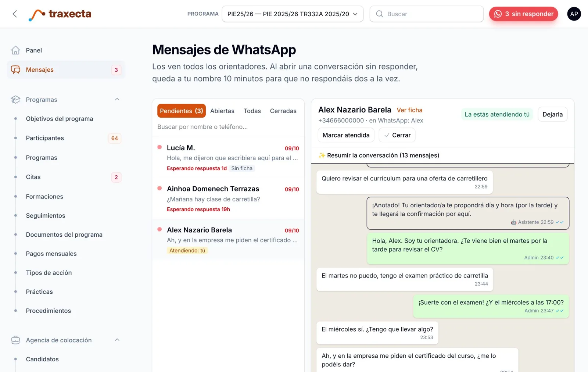Click the Marcar atendida button
This screenshot has width=588, height=372.
(x=346, y=135)
